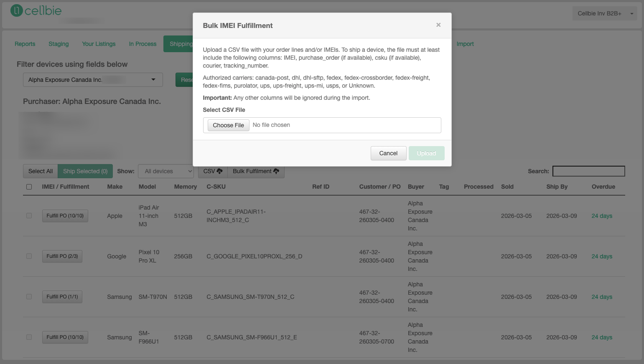Click C_APPLE_IPADAIR11-INCHM3_512_C SKU cell

coord(236,216)
